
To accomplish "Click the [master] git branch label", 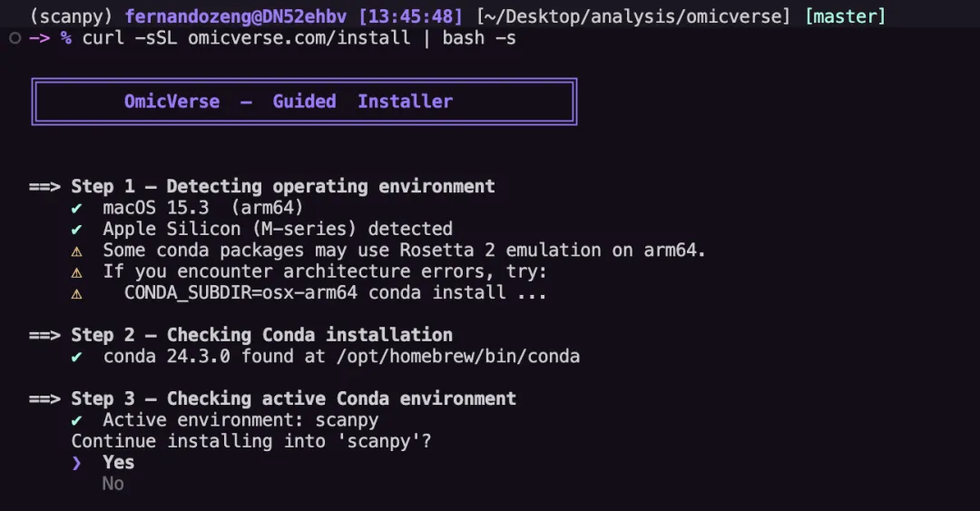I will pyautogui.click(x=845, y=16).
